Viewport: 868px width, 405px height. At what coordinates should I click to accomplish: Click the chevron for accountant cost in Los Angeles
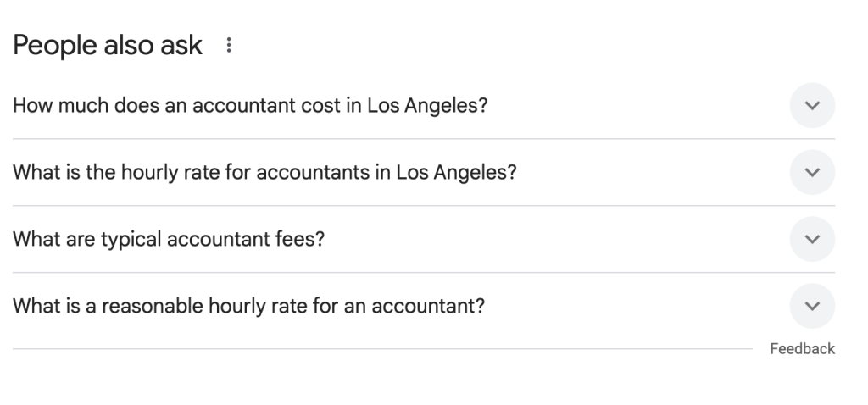click(x=812, y=106)
